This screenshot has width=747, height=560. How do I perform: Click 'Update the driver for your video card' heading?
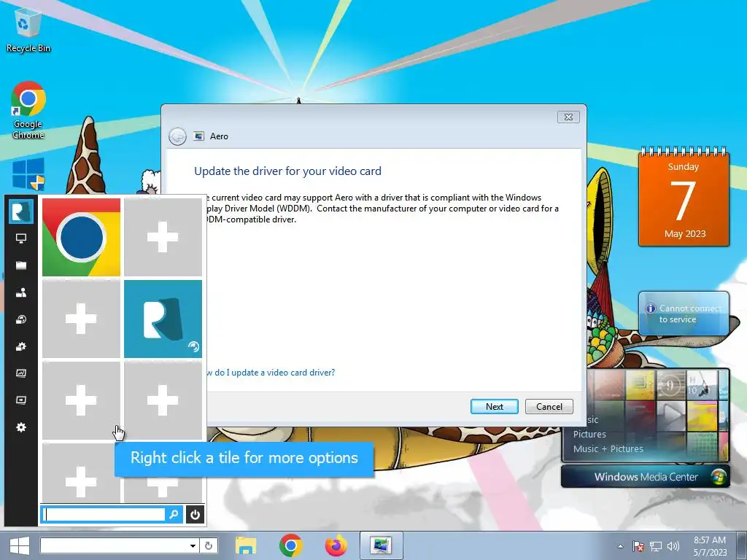(x=287, y=171)
